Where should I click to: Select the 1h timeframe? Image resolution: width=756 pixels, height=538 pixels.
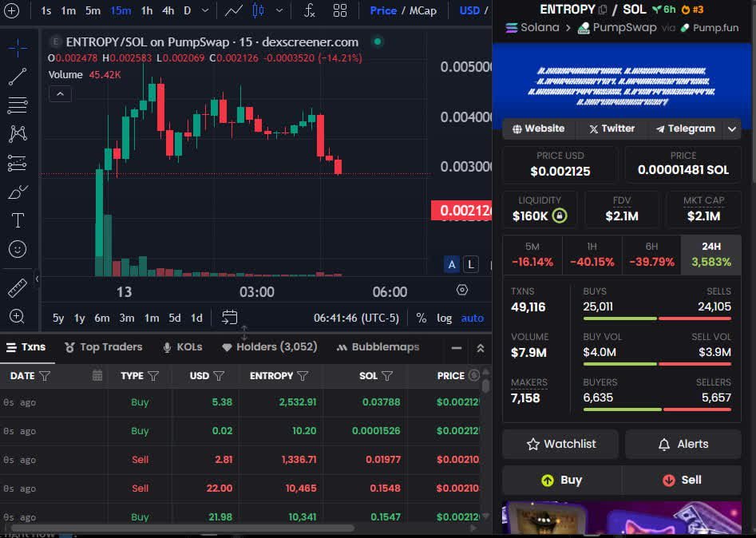(147, 10)
